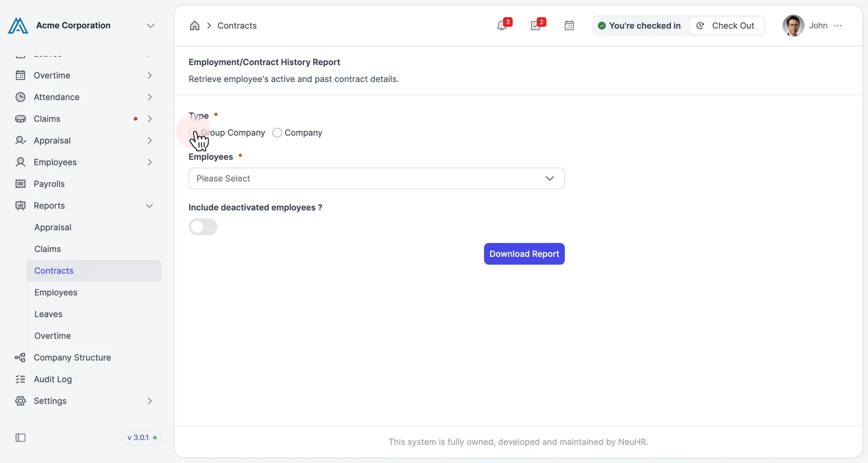Image resolution: width=868 pixels, height=463 pixels.
Task: Expand the Attendance menu chevron
Action: 149,97
